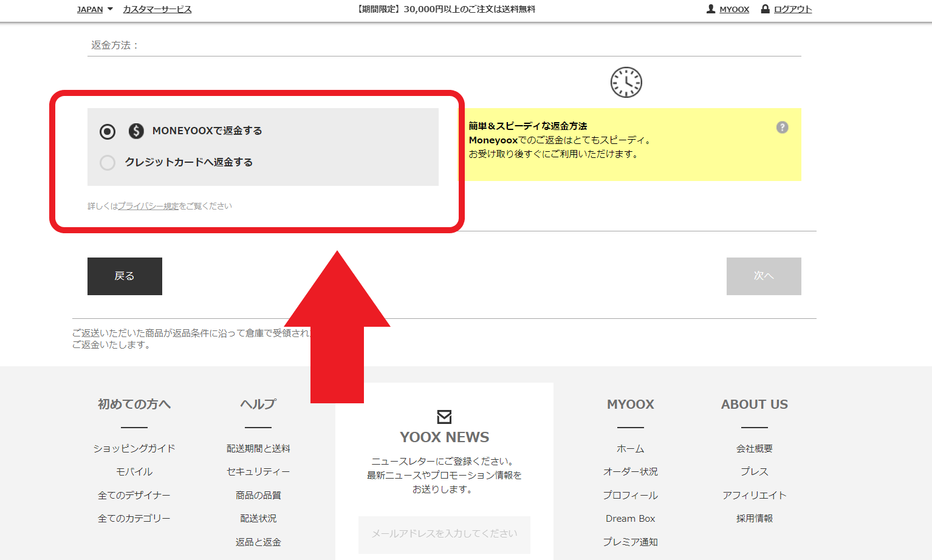
Task: Click the 戻る button
Action: tap(125, 276)
